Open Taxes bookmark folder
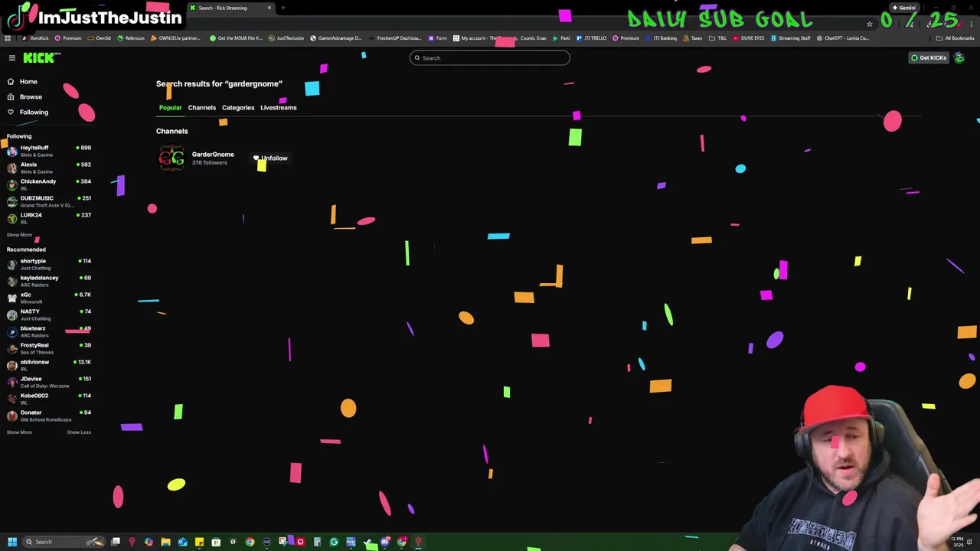980x551 pixels. click(x=692, y=38)
